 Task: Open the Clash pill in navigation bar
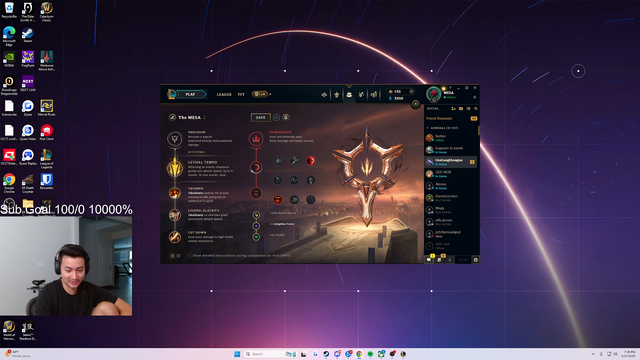260,94
